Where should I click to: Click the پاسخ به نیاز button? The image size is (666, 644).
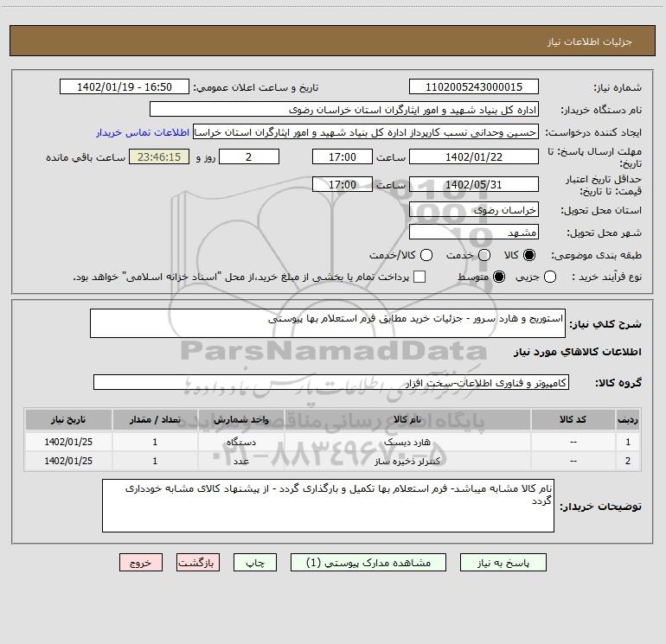click(503, 563)
